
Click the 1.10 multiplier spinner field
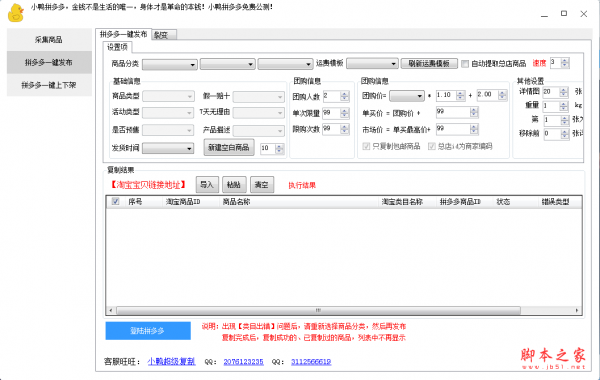451,95
